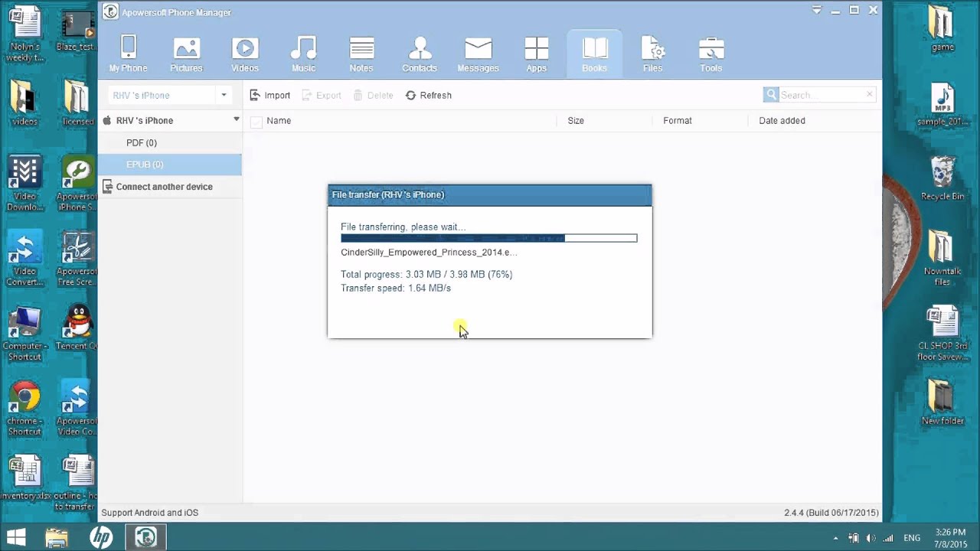Open the Files section
The width and height of the screenshot is (980, 551).
[x=652, y=54]
